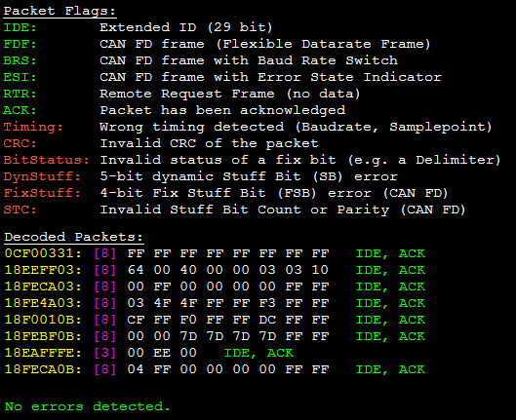The image size is (516, 420).
Task: Click the BitStatus error label
Action: 46,160
